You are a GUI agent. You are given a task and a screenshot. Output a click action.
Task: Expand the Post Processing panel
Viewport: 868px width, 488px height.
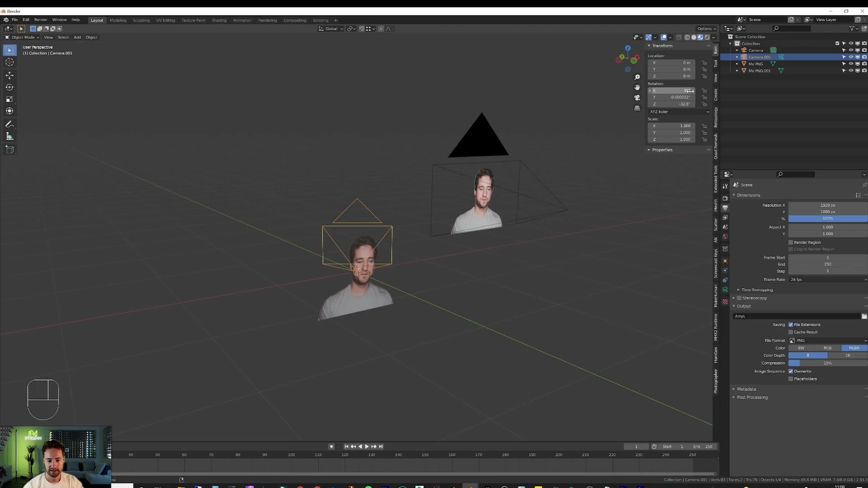pos(752,398)
